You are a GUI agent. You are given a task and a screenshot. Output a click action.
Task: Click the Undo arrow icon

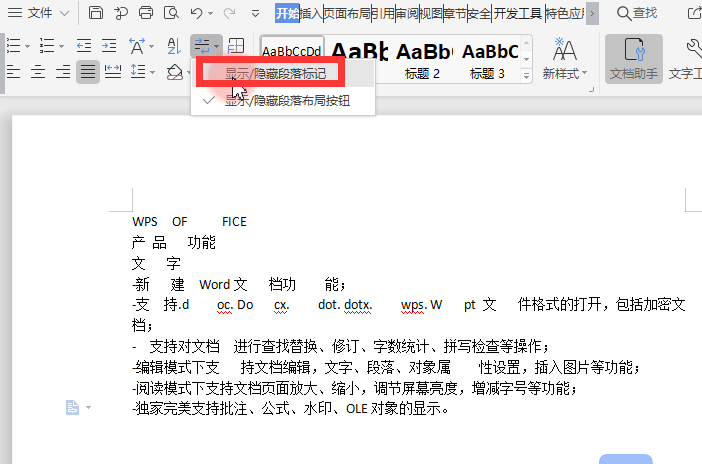click(x=196, y=13)
